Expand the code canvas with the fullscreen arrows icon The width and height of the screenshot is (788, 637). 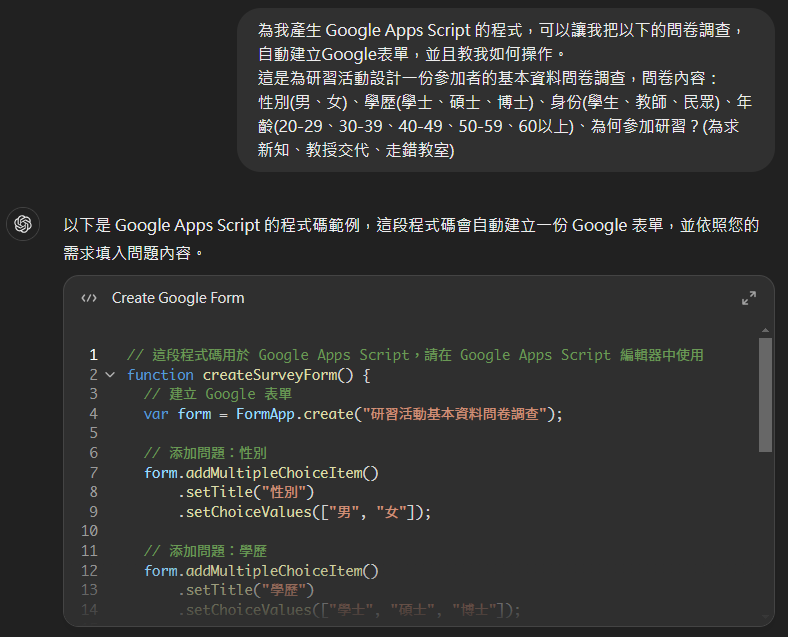coord(749,298)
